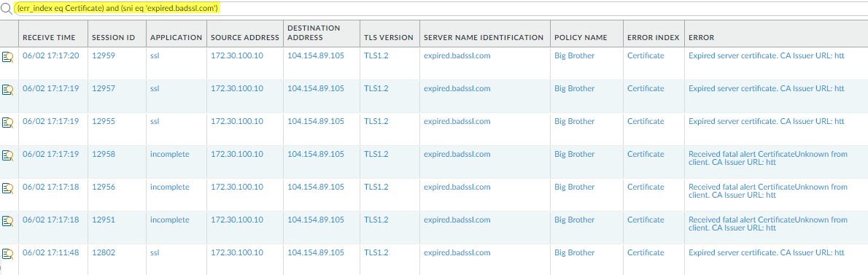The height and width of the screenshot is (275, 868).
Task: Click receive time 06/02 17:17:20
Action: coord(51,56)
